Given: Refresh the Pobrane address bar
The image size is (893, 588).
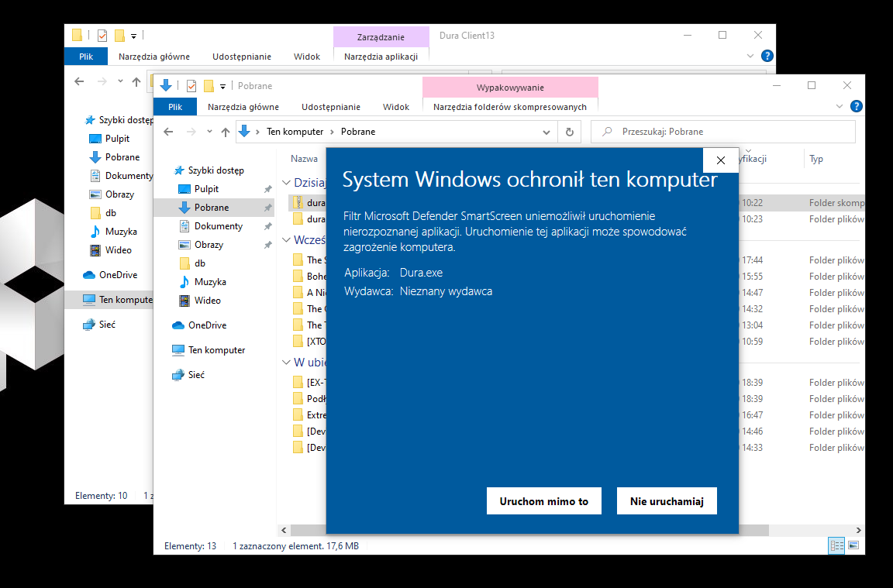Looking at the screenshot, I should point(570,132).
